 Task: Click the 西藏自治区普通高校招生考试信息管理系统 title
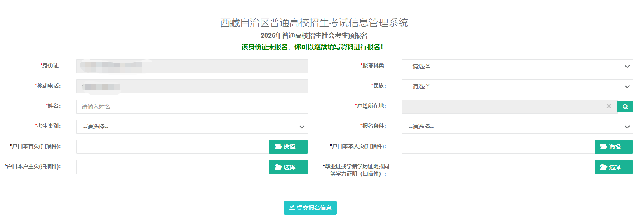(314, 23)
